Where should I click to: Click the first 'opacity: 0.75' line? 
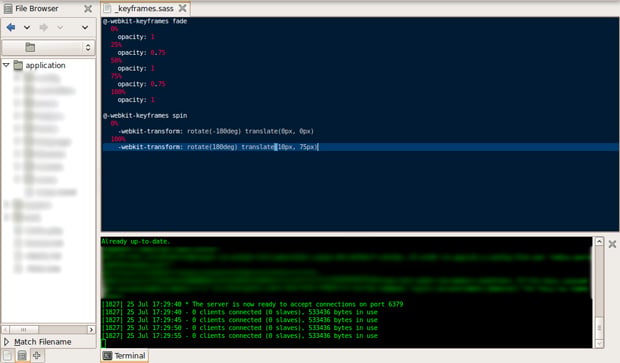click(x=142, y=53)
